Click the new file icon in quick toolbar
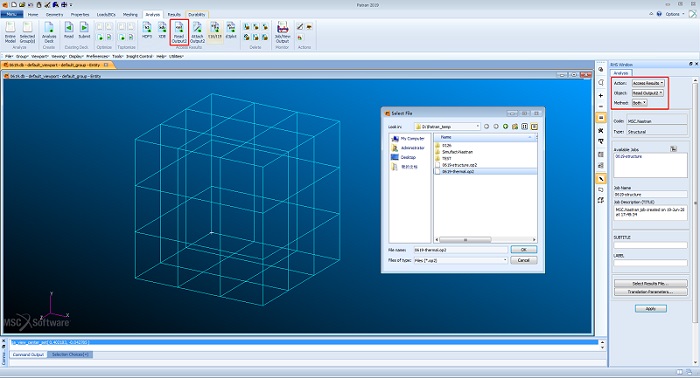The height and width of the screenshot is (378, 700). click(14, 4)
